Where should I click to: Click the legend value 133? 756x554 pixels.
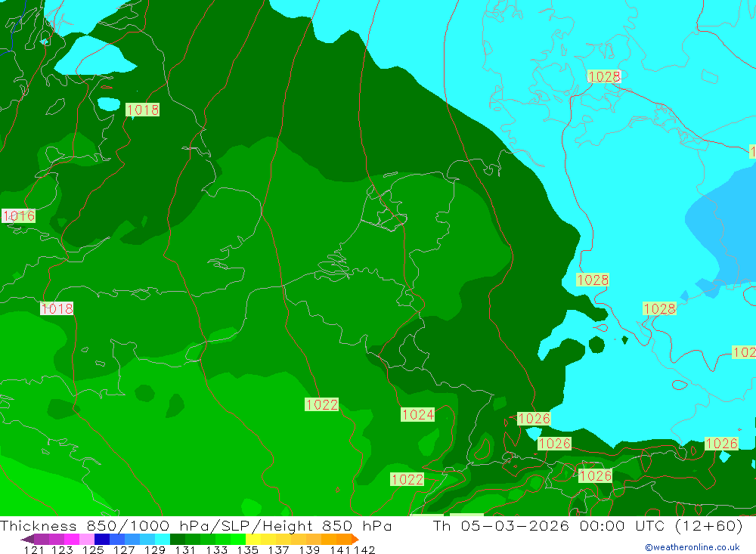(x=216, y=549)
